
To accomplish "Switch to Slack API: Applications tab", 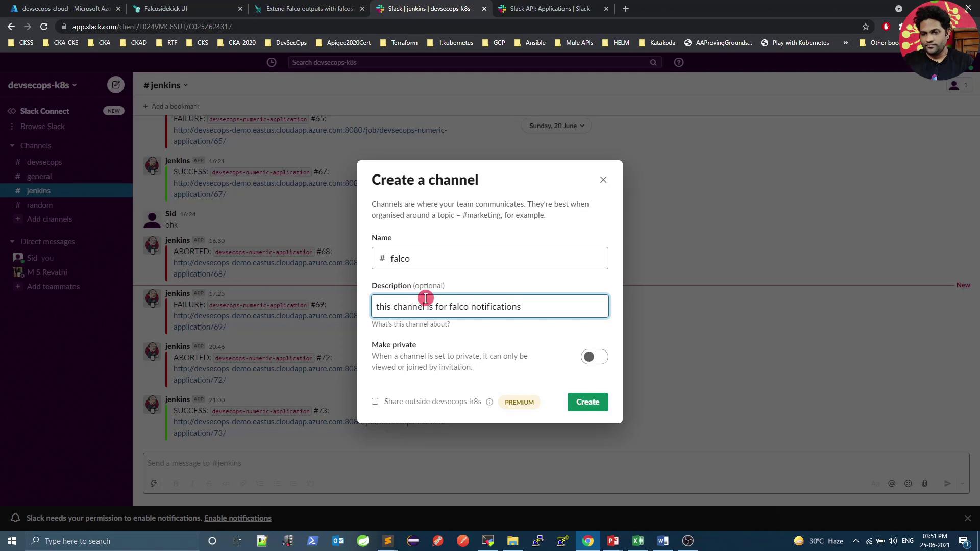I will 550,9.
